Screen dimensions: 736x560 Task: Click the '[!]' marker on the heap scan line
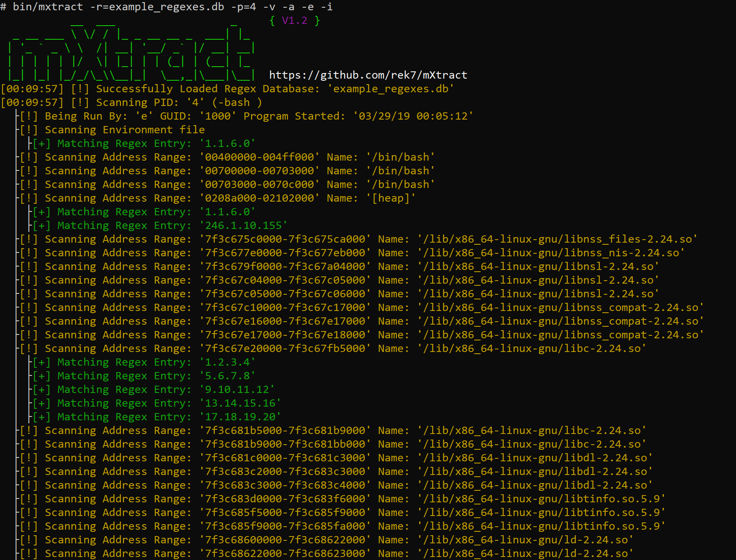pos(29,198)
